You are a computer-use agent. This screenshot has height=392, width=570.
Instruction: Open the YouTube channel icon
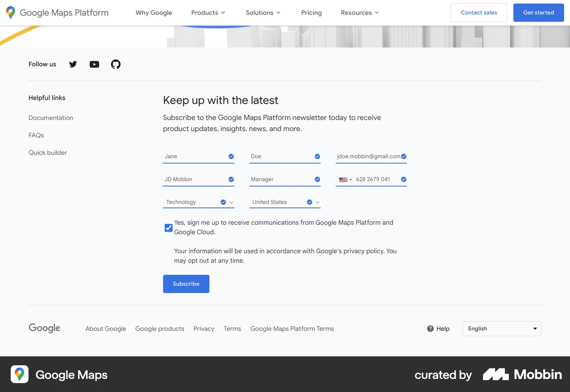coord(94,64)
